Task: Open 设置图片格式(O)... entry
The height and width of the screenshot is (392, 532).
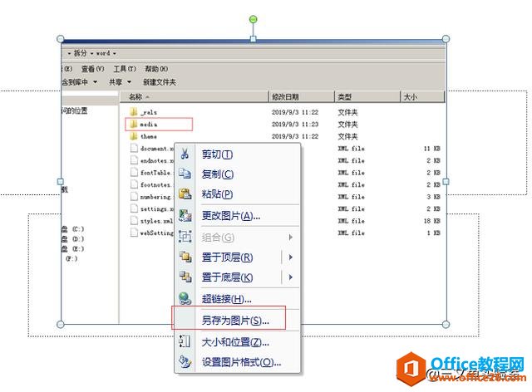Action: click(242, 362)
